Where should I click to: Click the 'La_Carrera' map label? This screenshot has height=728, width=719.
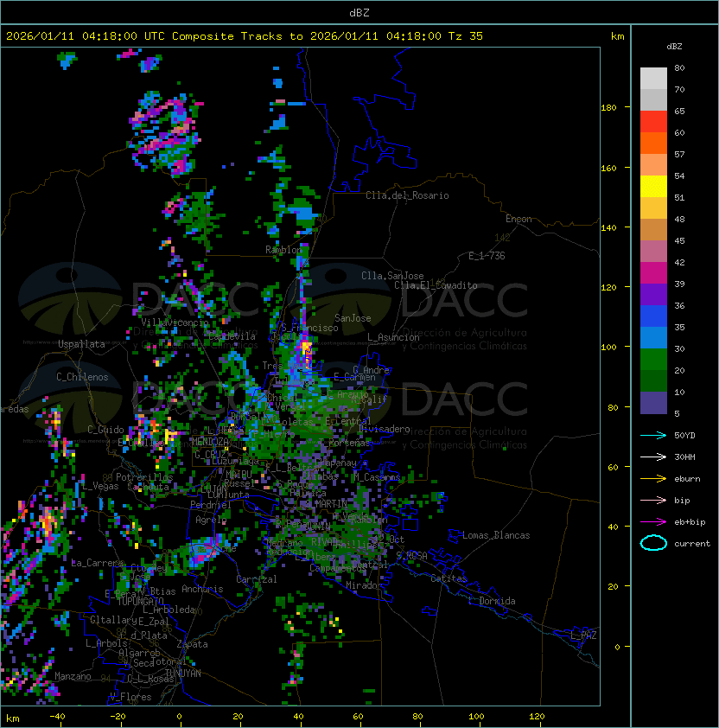[x=97, y=563]
